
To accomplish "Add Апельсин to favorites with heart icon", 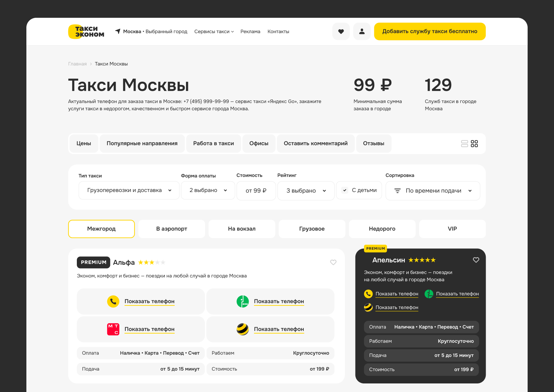I will pos(476,260).
